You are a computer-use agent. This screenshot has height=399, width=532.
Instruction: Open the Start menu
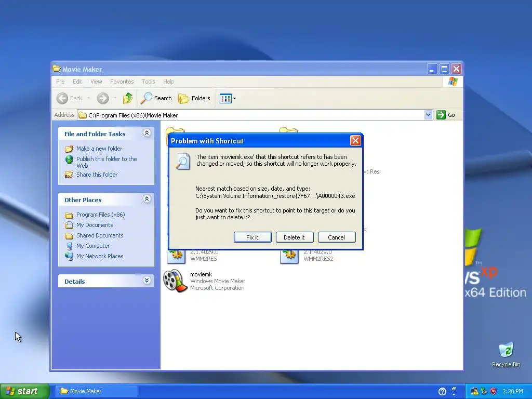24,391
